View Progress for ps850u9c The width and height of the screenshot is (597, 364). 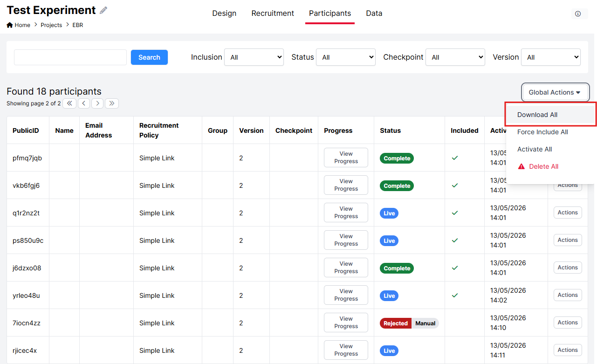click(x=346, y=240)
